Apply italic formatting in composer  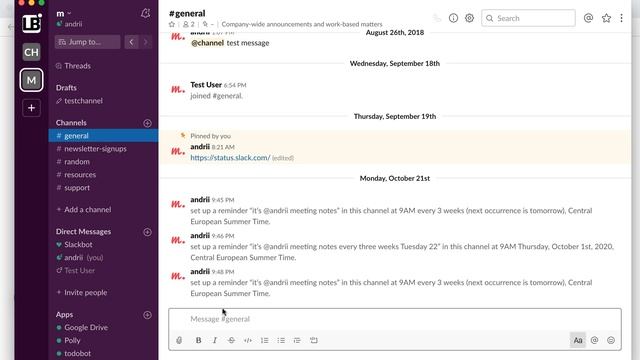(215, 340)
